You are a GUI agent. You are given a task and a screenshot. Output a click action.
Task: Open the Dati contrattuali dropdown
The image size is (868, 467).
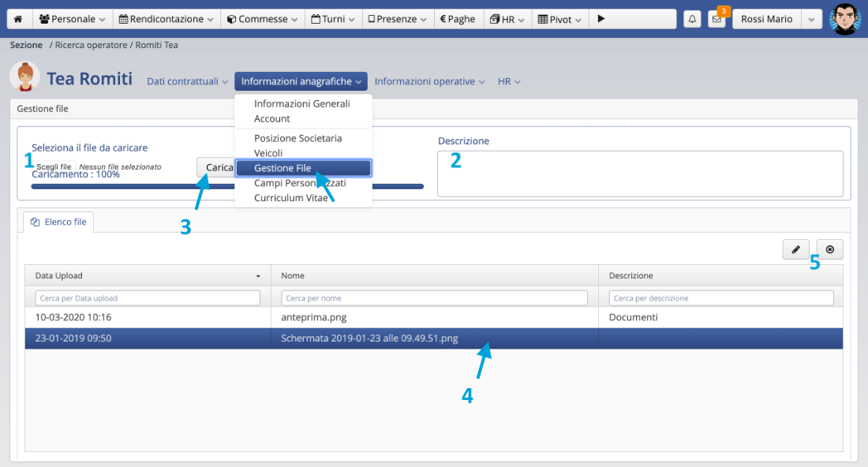coord(187,81)
